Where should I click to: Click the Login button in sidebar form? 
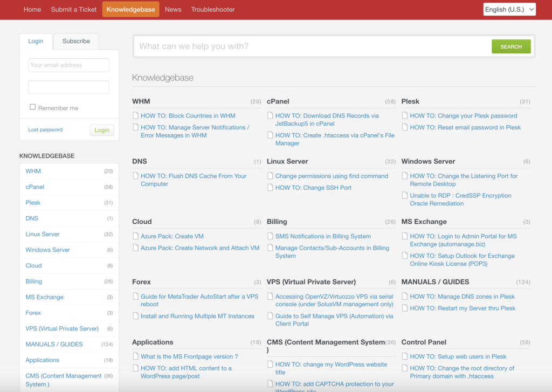tap(102, 130)
